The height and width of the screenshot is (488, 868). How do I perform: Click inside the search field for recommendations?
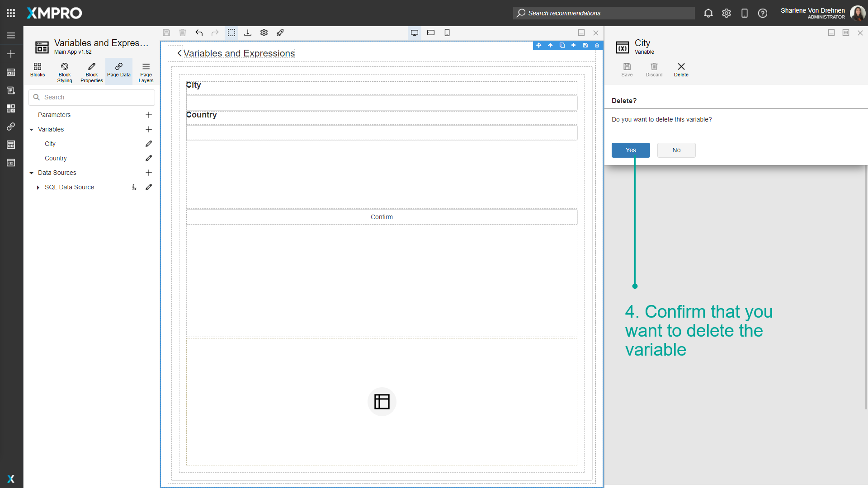click(x=604, y=13)
